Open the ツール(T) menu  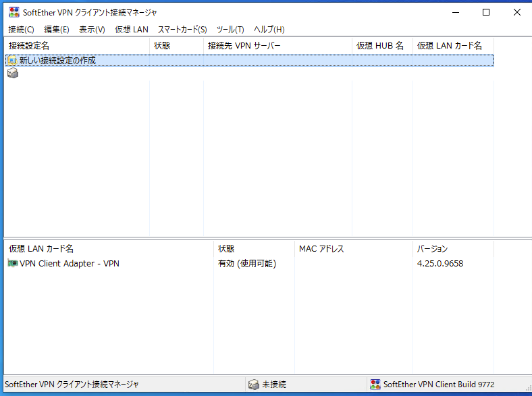click(x=230, y=30)
